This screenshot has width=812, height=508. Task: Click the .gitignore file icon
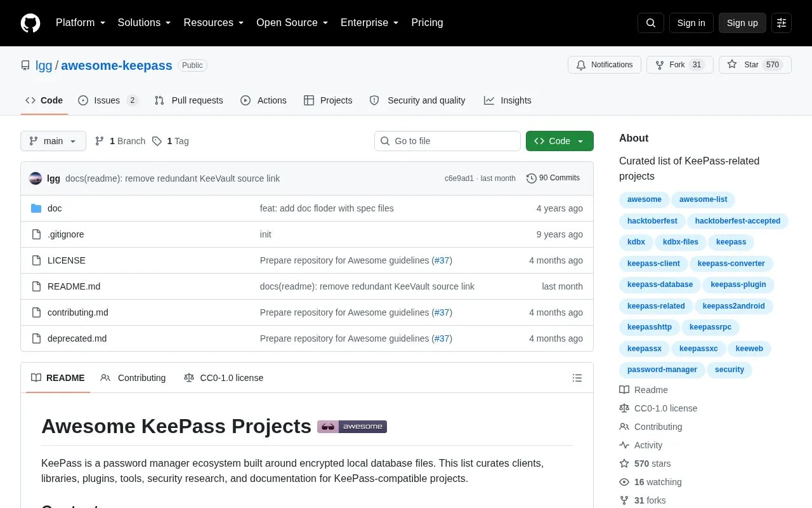tap(36, 234)
